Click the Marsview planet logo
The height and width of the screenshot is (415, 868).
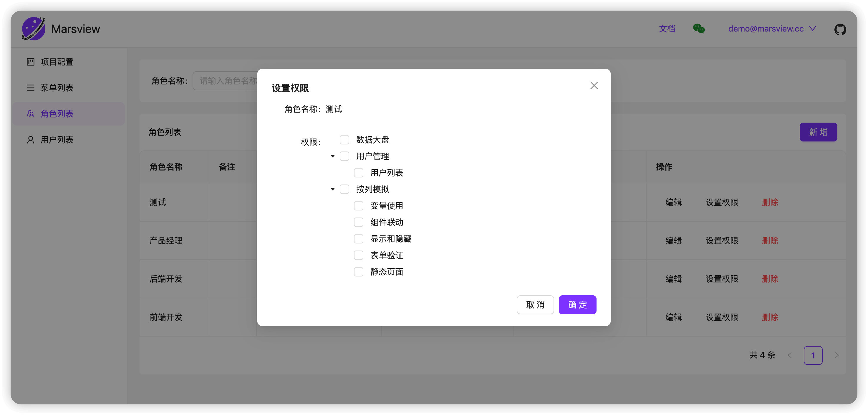[33, 29]
